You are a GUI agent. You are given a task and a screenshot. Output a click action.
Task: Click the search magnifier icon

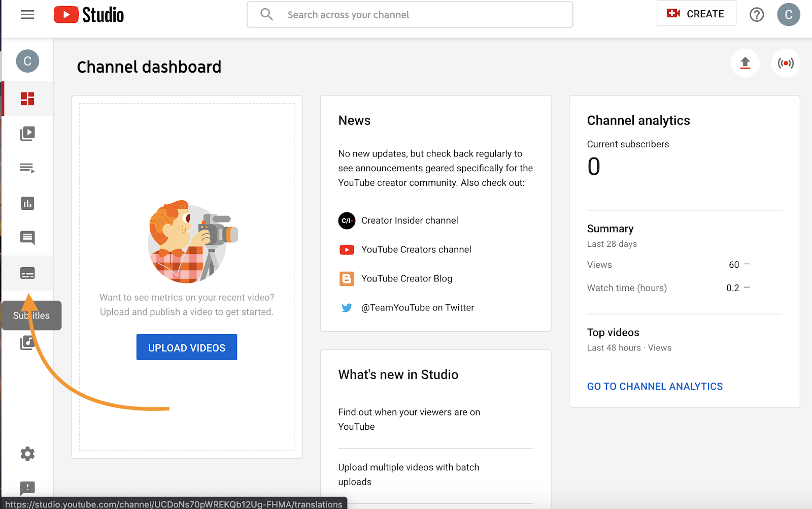pos(267,14)
